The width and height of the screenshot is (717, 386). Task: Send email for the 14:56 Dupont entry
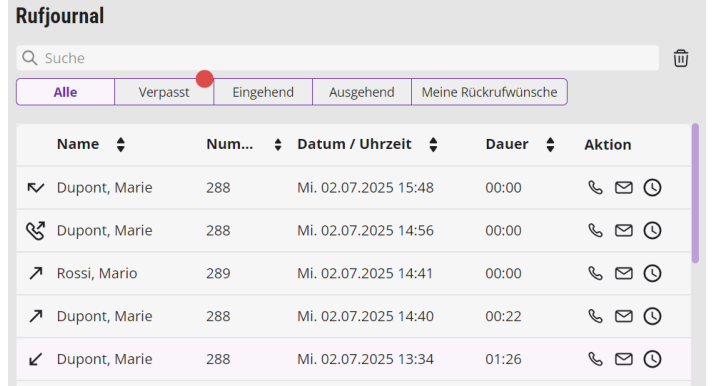pos(624,231)
